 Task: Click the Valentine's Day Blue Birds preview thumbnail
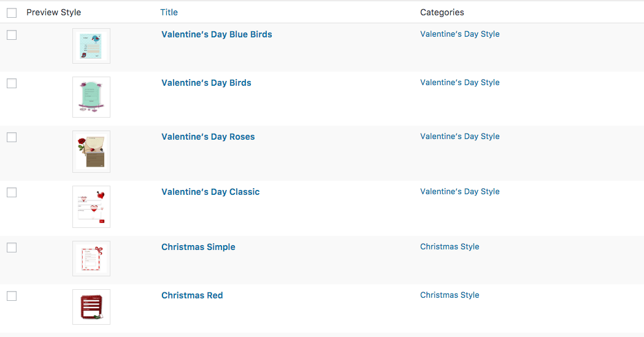[x=91, y=46]
